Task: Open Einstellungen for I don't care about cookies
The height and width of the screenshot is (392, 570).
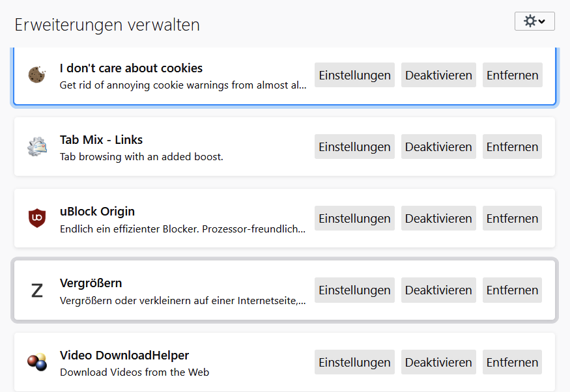Action: tap(354, 75)
